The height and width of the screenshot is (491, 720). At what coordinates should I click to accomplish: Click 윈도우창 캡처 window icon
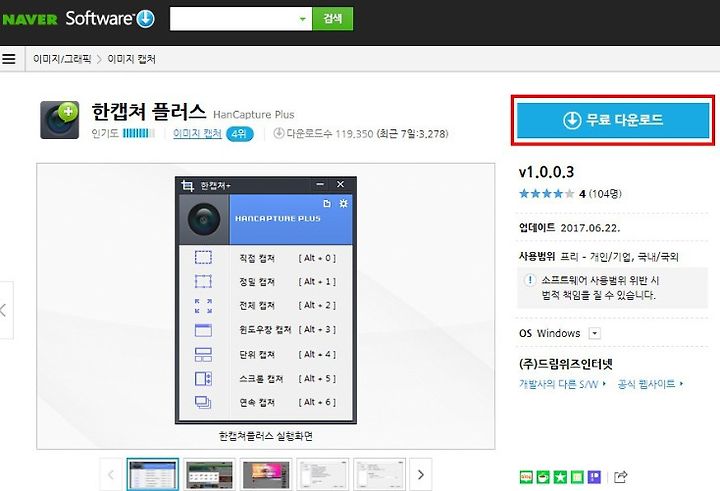(x=203, y=330)
